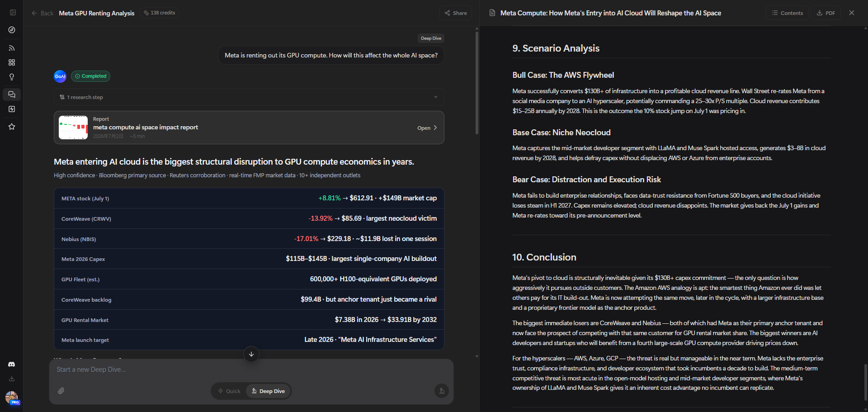This screenshot has width=868, height=412.
Task: Expand the 1 research step section
Action: [x=249, y=97]
